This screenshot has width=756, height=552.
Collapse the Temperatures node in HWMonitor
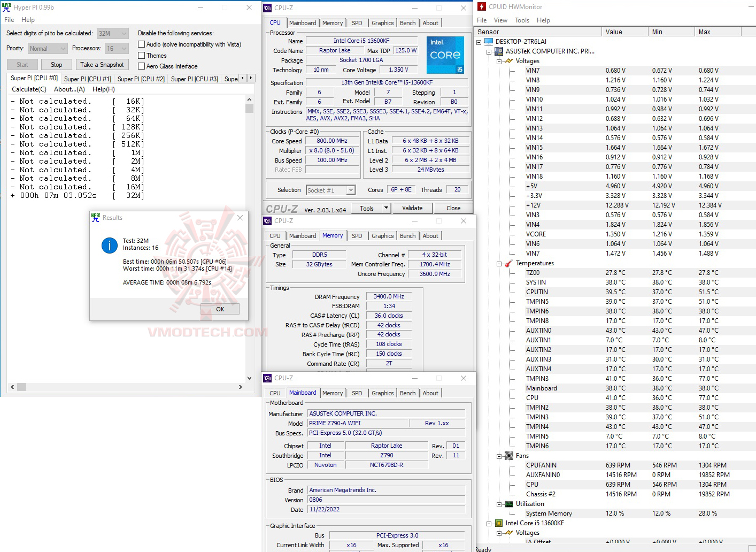click(x=498, y=263)
